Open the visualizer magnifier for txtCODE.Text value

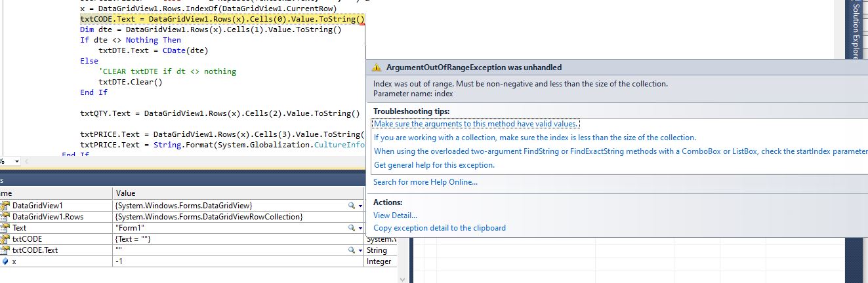[x=352, y=250]
